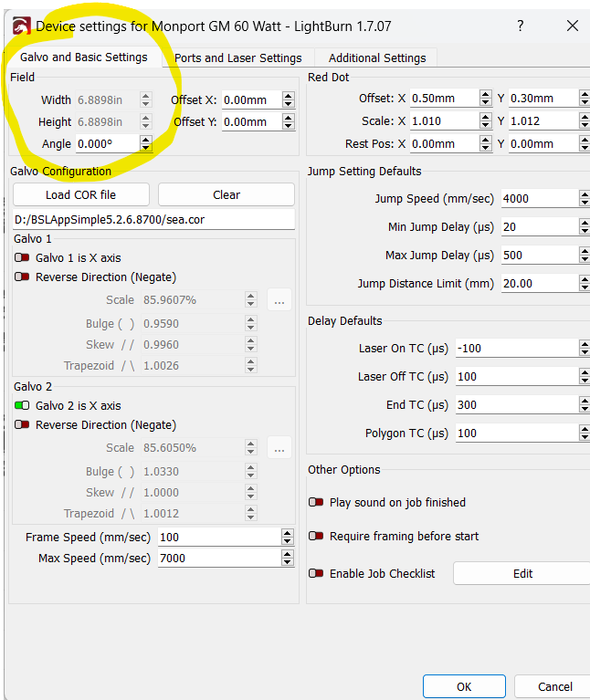
Task: Click the Field Height stepper arrows
Action: [x=145, y=121]
